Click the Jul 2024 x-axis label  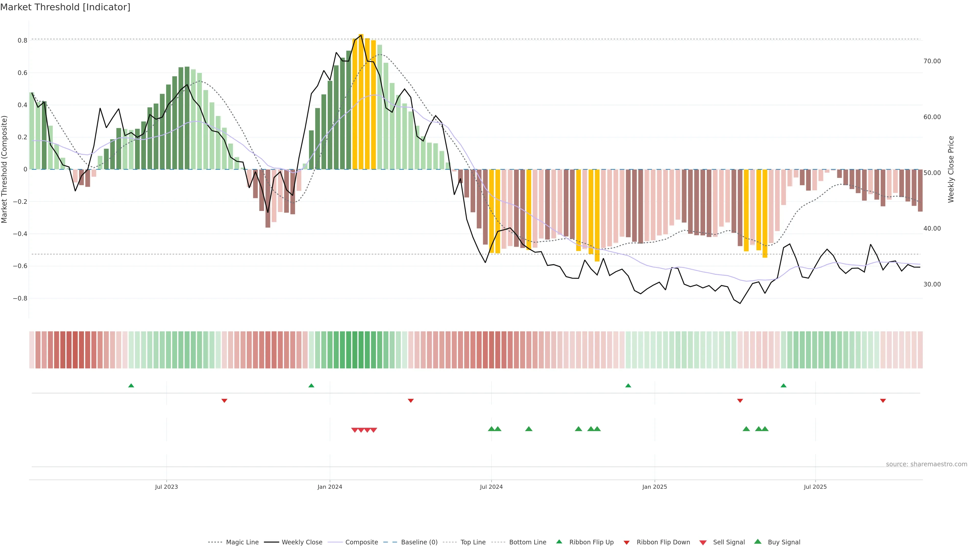click(x=491, y=487)
